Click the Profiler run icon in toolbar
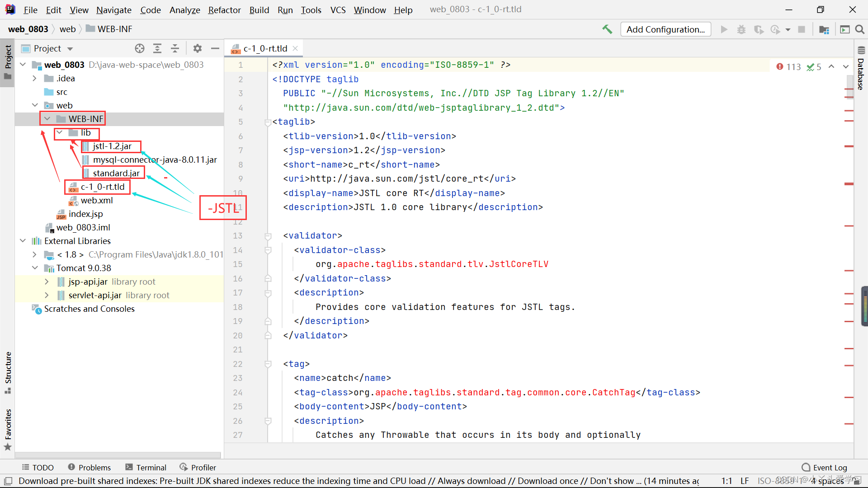Viewport: 868px width, 488px height. [775, 29]
